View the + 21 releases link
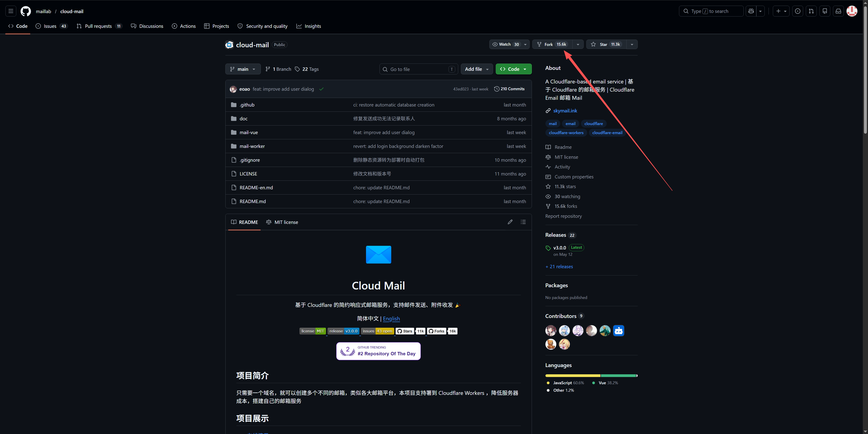The width and height of the screenshot is (868, 434). 559,266
